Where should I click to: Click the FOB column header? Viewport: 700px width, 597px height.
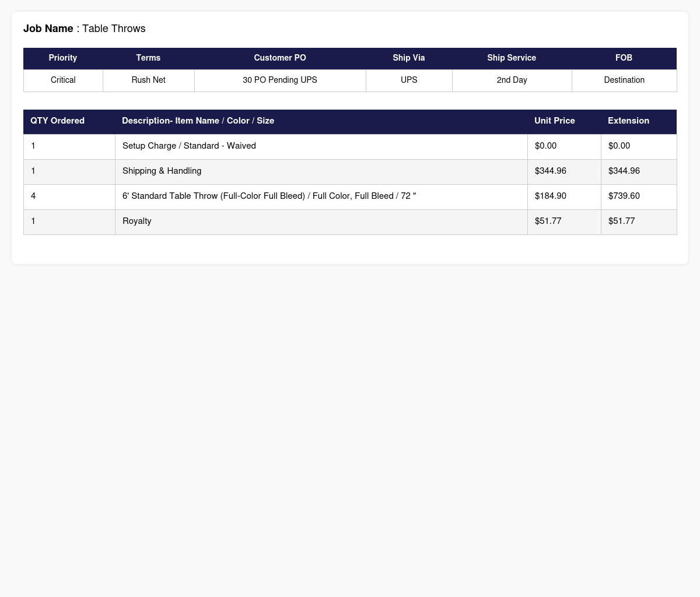(x=624, y=58)
